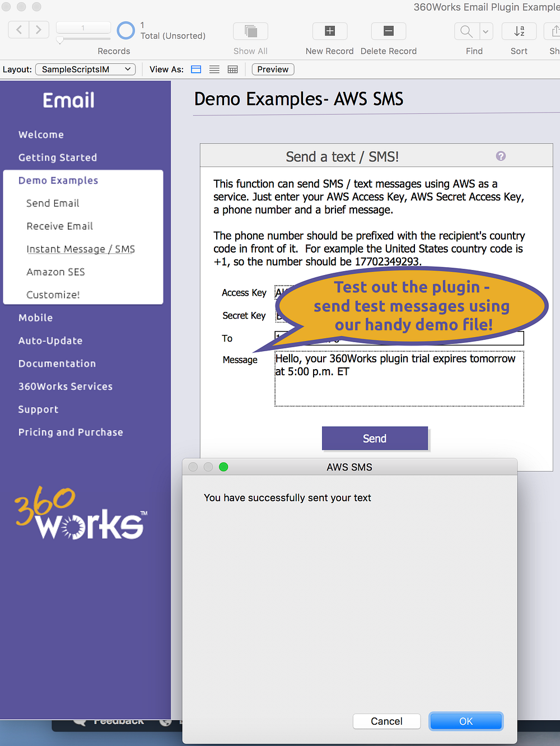Image resolution: width=560 pixels, height=746 pixels.
Task: Expand the Demo Examples section
Action: point(58,180)
